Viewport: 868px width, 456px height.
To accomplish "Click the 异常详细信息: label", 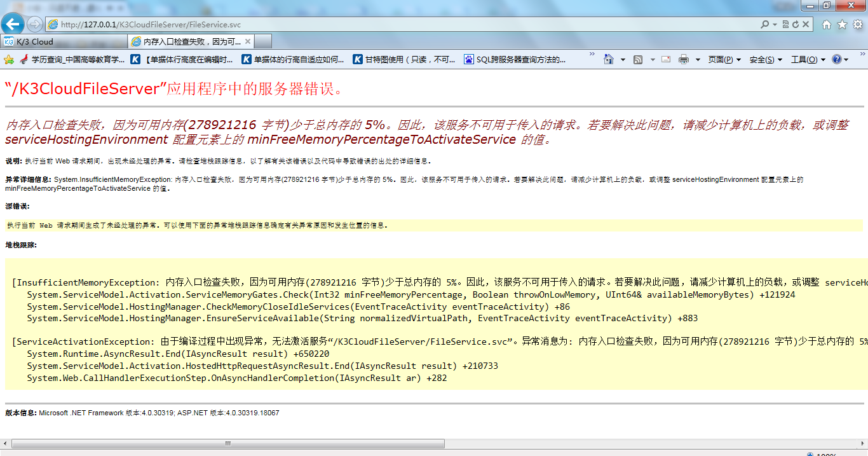I will 29,179.
